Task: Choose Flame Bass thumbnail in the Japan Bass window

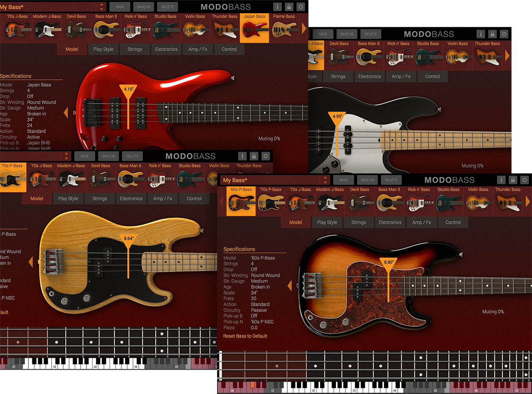Action: [x=284, y=28]
